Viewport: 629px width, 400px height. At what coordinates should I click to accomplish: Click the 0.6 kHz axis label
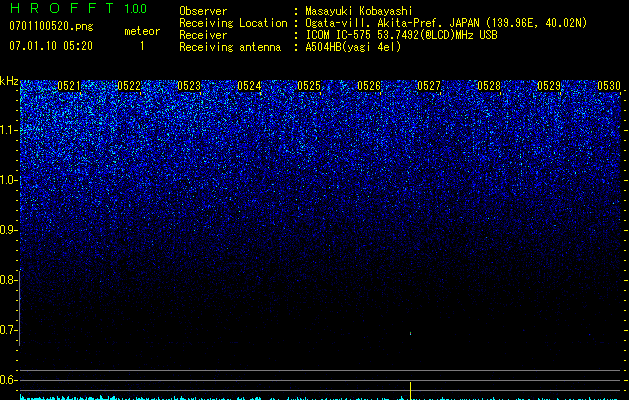[8, 380]
